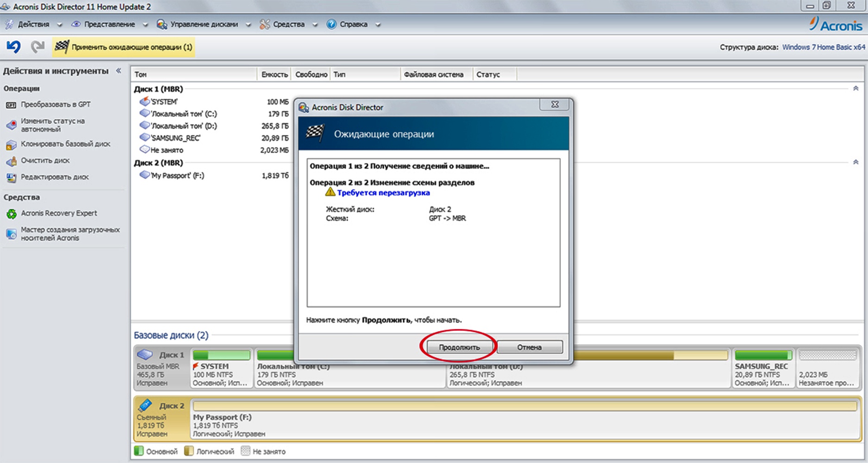
Task: Click the redo arrow icon
Action: (x=37, y=47)
